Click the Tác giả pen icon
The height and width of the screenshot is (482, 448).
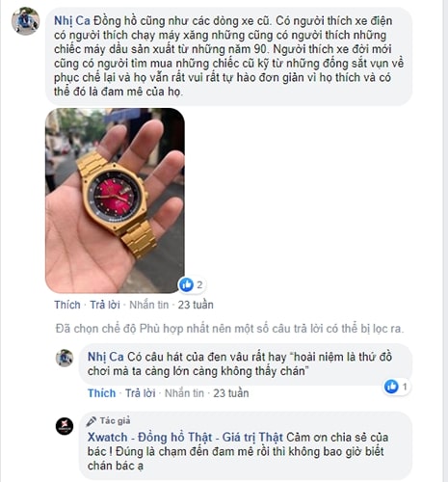[92, 421]
